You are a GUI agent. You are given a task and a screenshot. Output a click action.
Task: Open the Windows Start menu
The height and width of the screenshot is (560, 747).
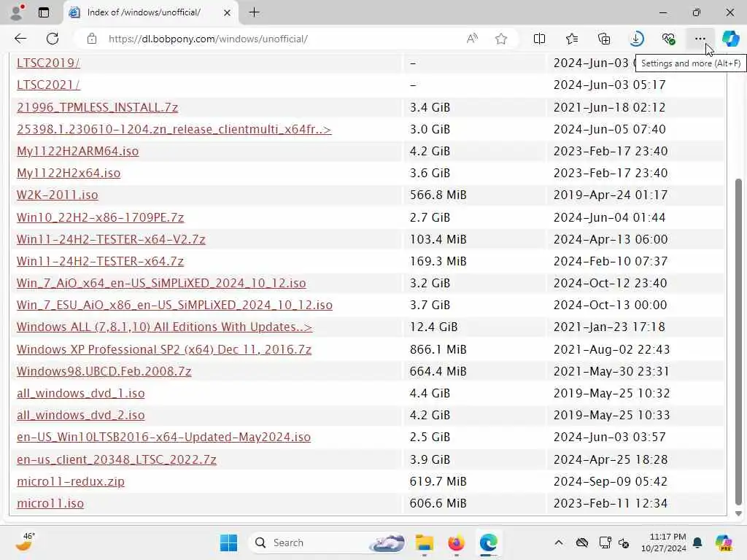click(228, 542)
